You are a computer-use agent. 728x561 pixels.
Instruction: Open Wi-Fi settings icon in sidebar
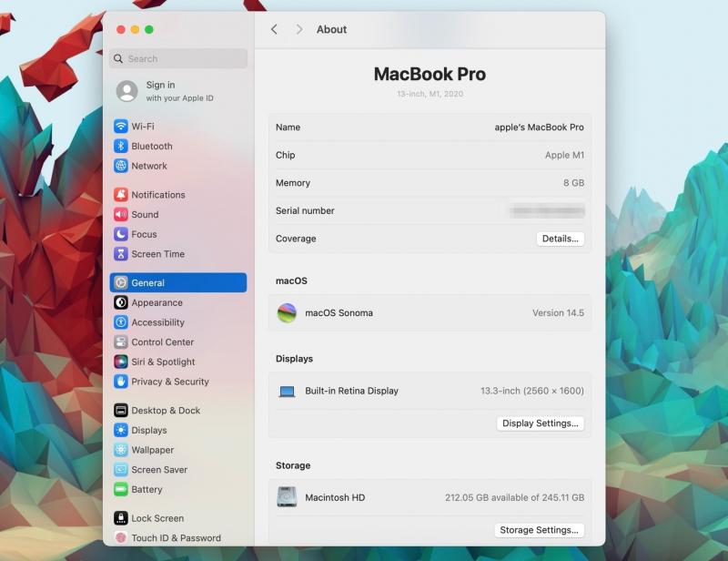121,126
